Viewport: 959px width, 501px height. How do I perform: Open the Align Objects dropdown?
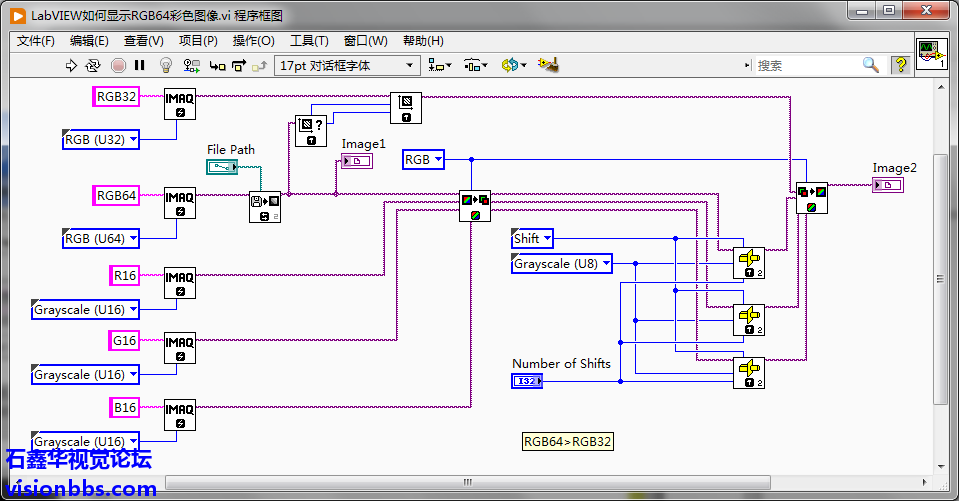[x=439, y=65]
